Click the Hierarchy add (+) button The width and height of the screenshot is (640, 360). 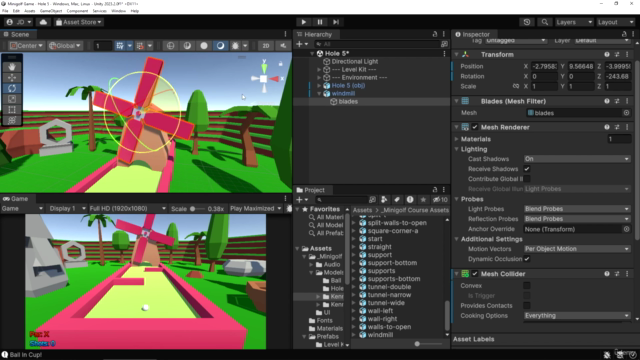(x=299, y=44)
